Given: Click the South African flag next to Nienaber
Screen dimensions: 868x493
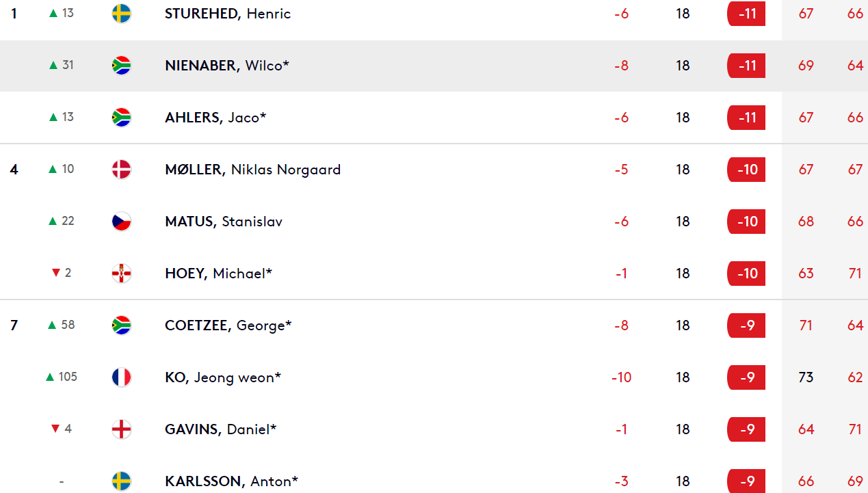Looking at the screenshot, I should coord(121,66).
